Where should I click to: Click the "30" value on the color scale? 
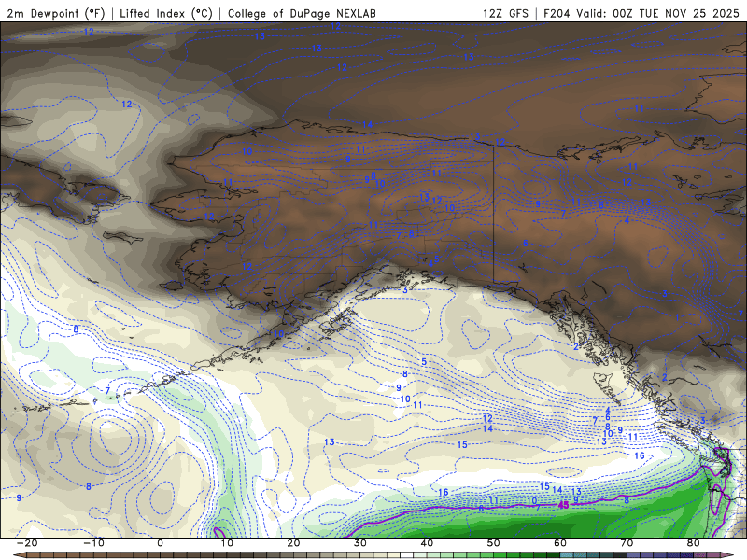[x=360, y=543]
